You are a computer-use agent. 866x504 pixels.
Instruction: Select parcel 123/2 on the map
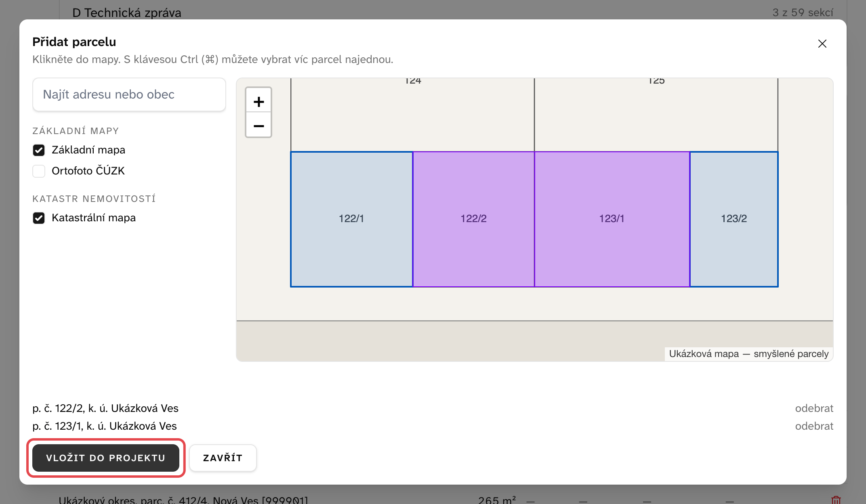[x=734, y=219]
